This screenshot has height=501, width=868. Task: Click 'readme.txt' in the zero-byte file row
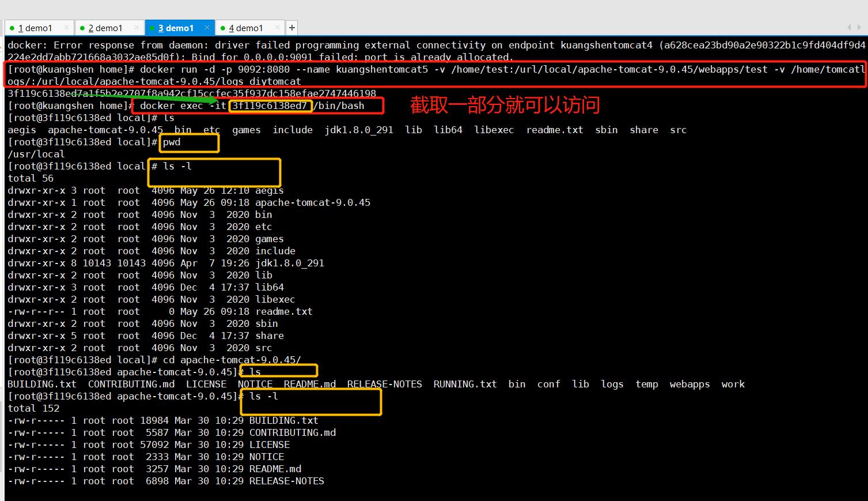[284, 311]
